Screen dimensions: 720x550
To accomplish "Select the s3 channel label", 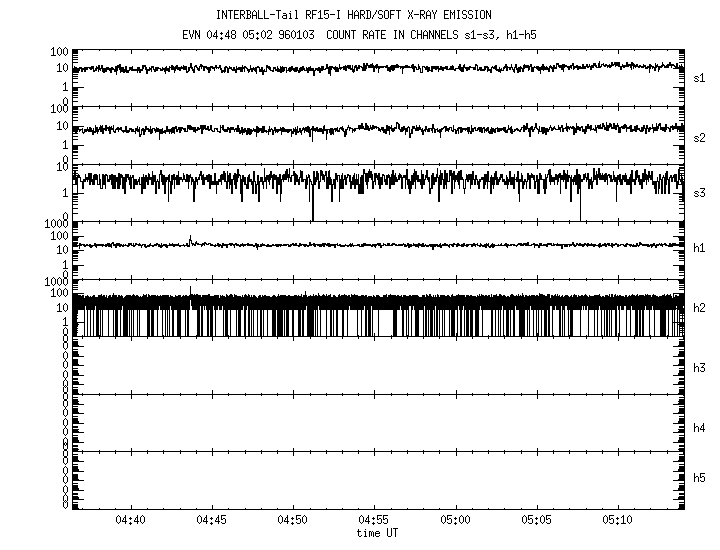I will 699,192.
